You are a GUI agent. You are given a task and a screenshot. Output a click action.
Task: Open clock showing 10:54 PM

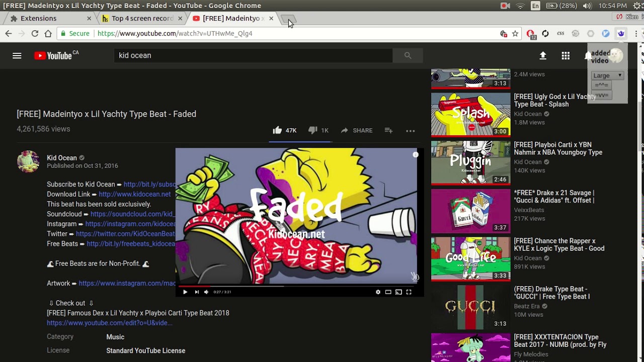pyautogui.click(x=612, y=6)
